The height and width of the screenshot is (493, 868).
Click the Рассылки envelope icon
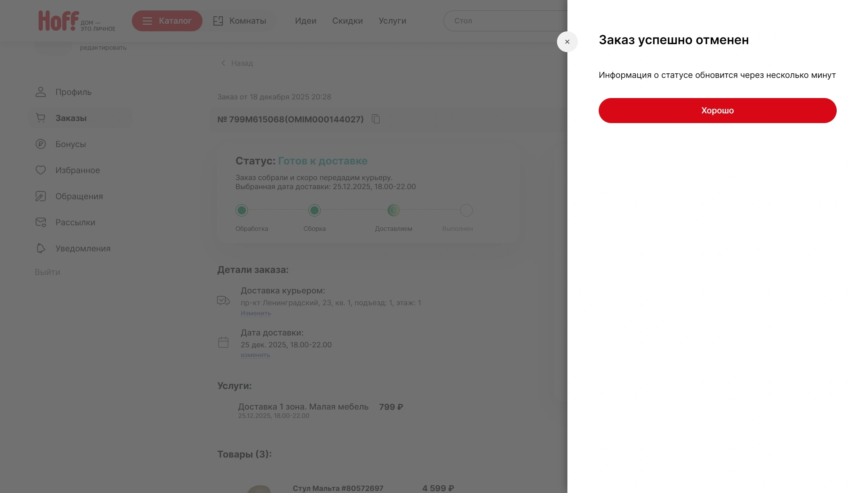[41, 222]
